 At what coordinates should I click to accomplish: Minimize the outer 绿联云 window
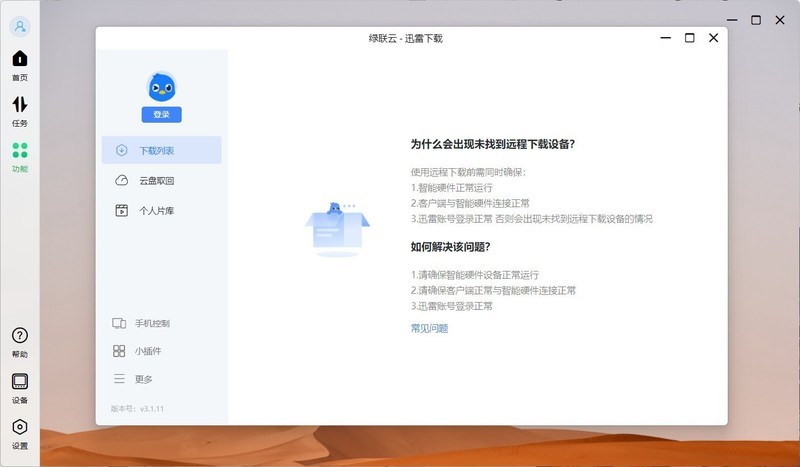(x=732, y=20)
